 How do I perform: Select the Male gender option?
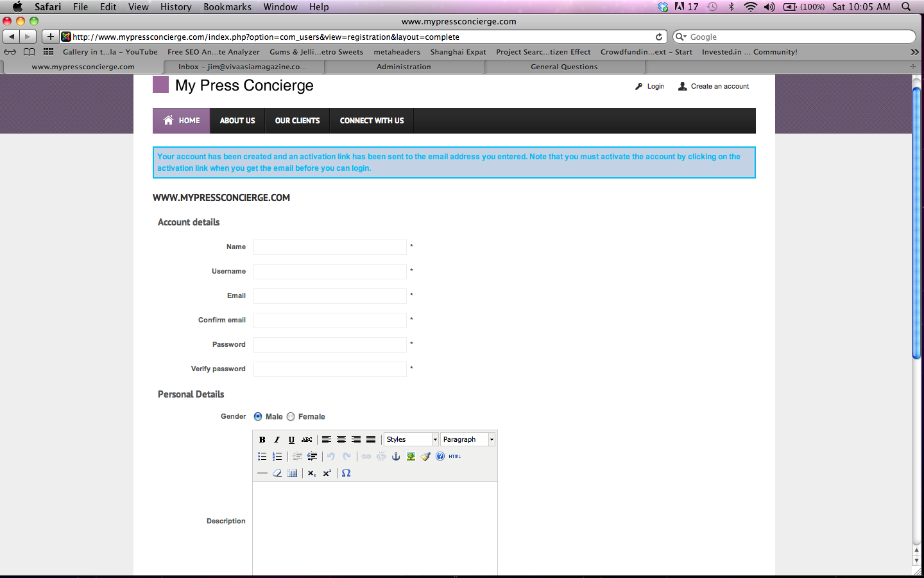click(257, 416)
